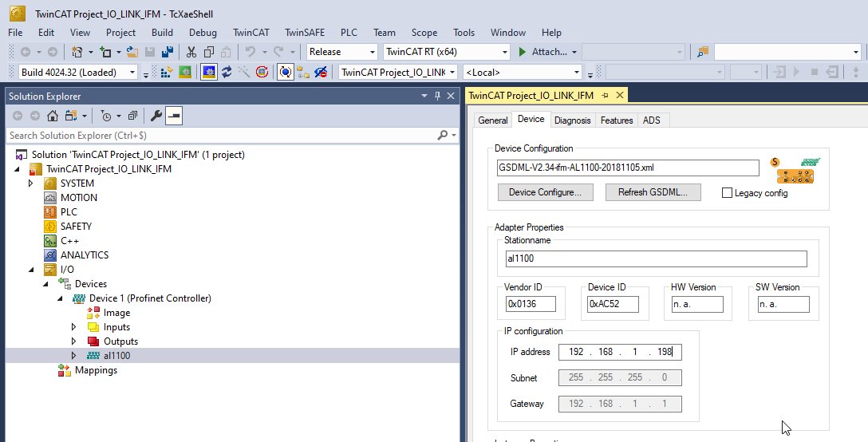Click the Properties wrench icon

pyautogui.click(x=156, y=116)
